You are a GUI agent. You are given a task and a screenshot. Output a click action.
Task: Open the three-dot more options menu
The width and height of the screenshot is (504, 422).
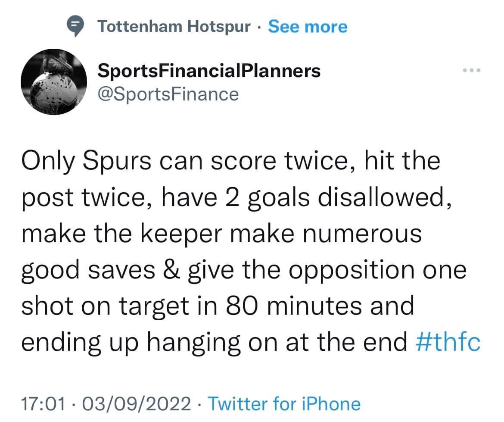[x=472, y=70]
